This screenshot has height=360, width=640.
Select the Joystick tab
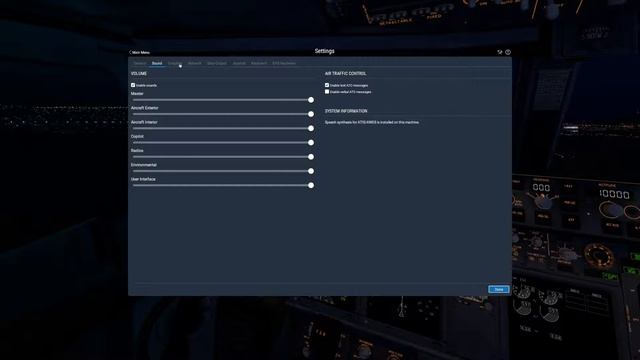coord(239,63)
